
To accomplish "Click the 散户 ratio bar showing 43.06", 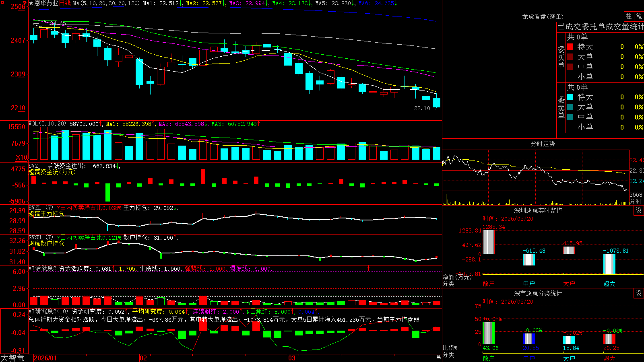I will tap(488, 333).
